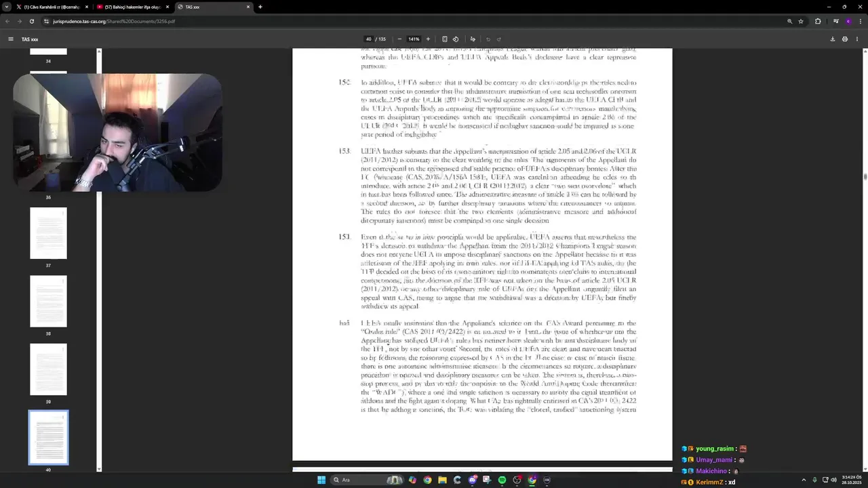Click the Makichino chat username
868x488 pixels.
click(711, 471)
